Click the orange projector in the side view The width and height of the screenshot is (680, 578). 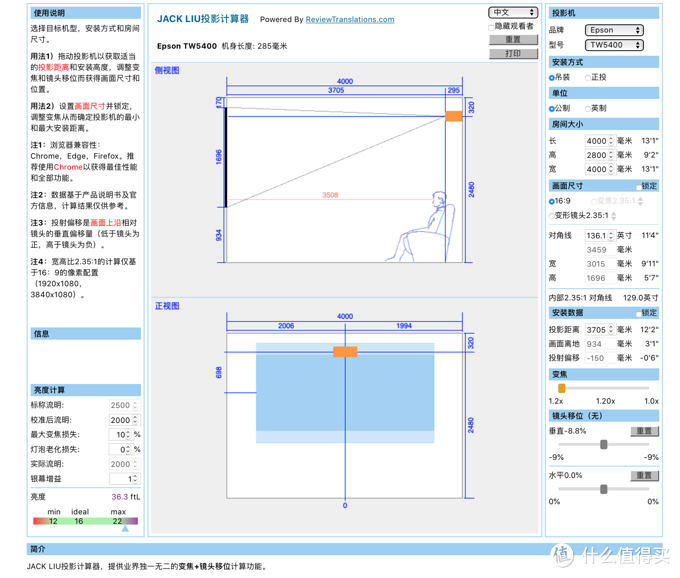[454, 117]
